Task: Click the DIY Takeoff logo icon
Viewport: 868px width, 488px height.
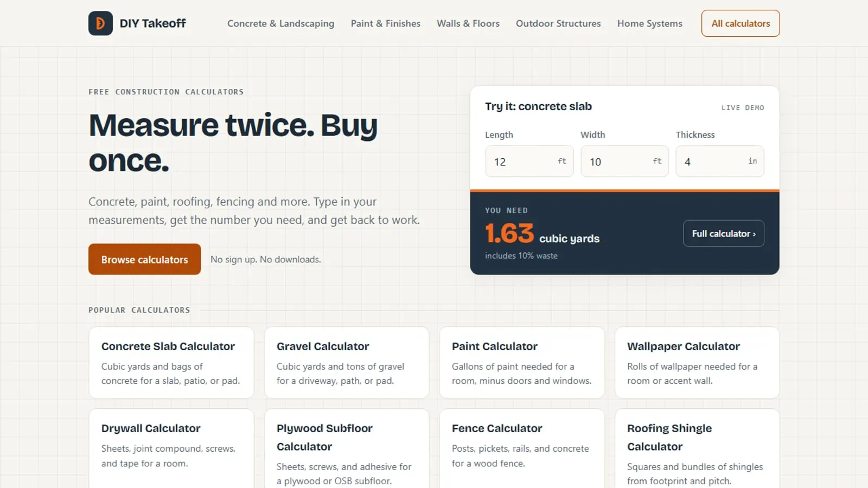Action: click(x=100, y=23)
